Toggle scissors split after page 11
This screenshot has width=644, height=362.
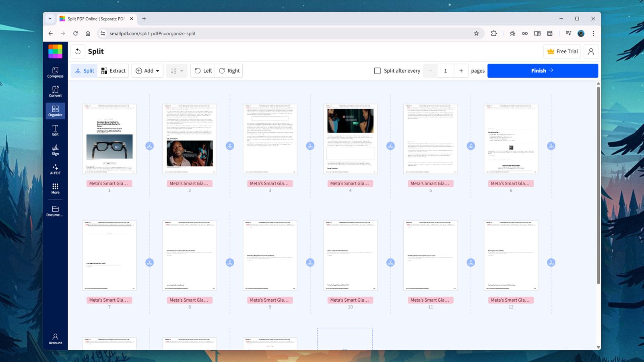(471, 263)
